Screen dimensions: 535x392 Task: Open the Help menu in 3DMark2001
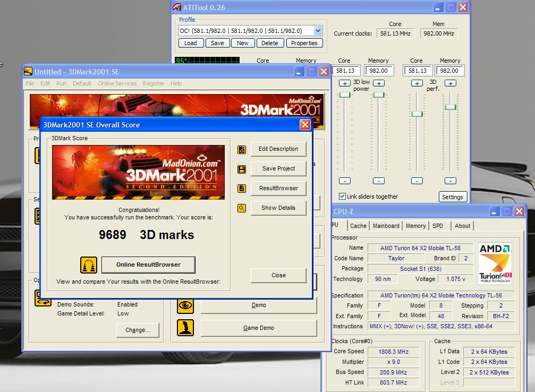point(176,83)
